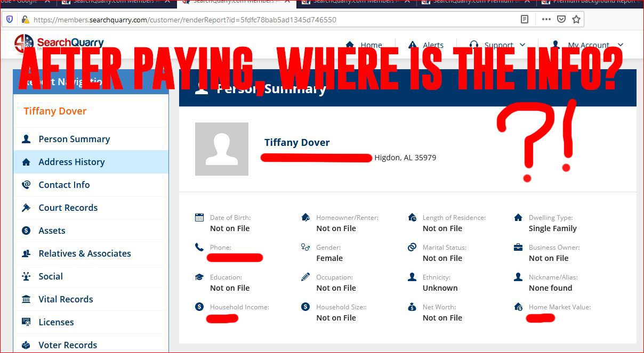Click the house-key icon beside Homeowner/Renter

[x=305, y=217]
